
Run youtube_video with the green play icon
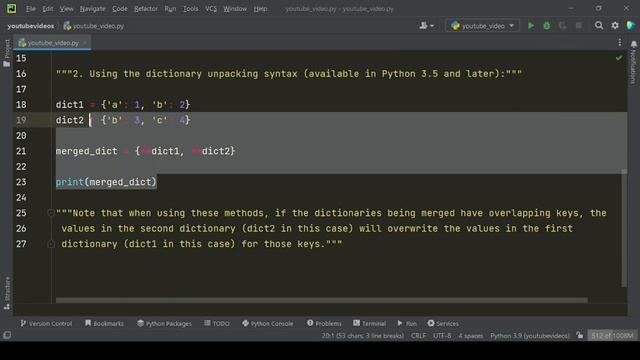click(531, 26)
